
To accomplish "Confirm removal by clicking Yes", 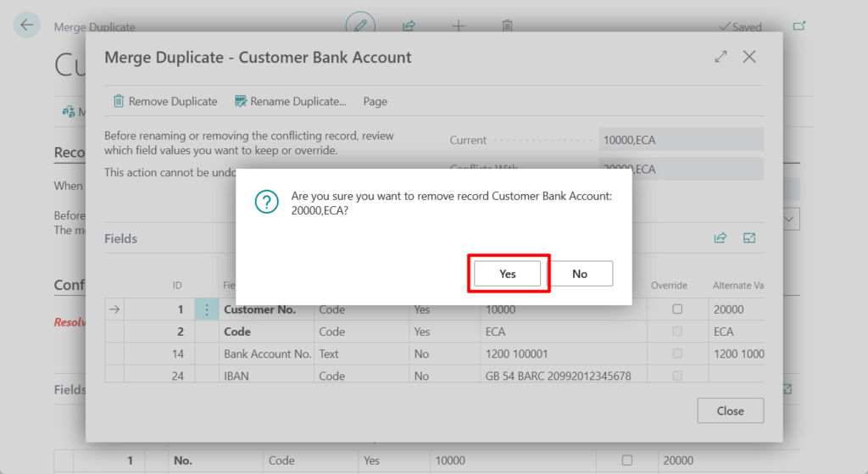I will tap(507, 274).
